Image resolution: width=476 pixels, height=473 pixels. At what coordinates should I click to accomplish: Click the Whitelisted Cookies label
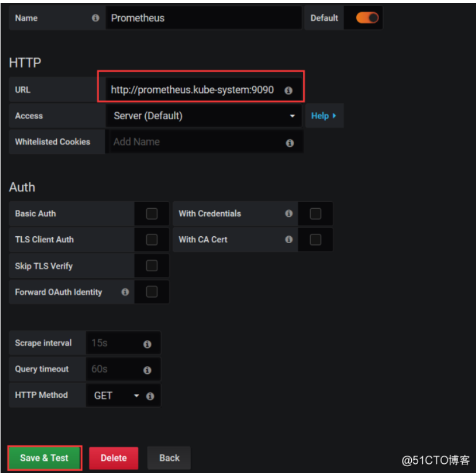pos(53,142)
